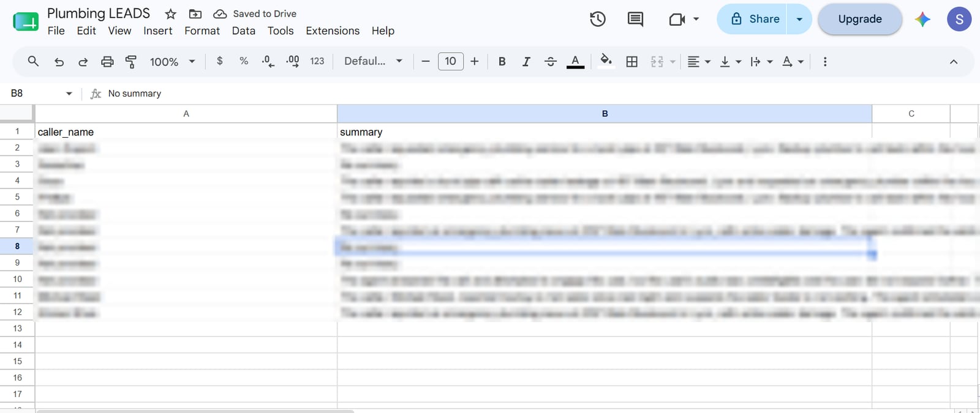The image size is (980, 413).
Task: Open the account avatar S
Action: tap(959, 19)
